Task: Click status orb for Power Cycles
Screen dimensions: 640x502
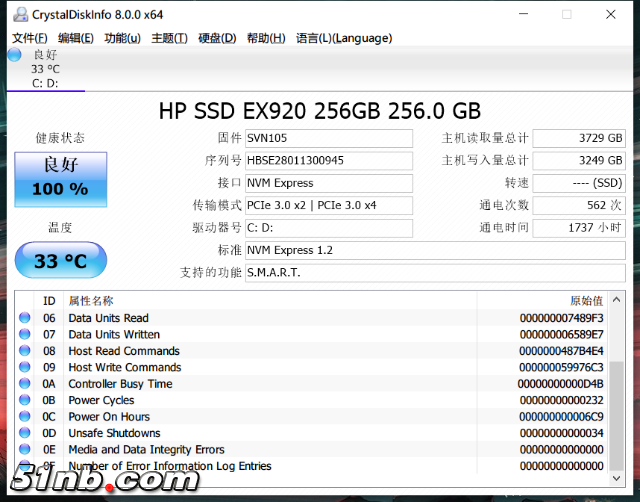Action: pyautogui.click(x=25, y=400)
